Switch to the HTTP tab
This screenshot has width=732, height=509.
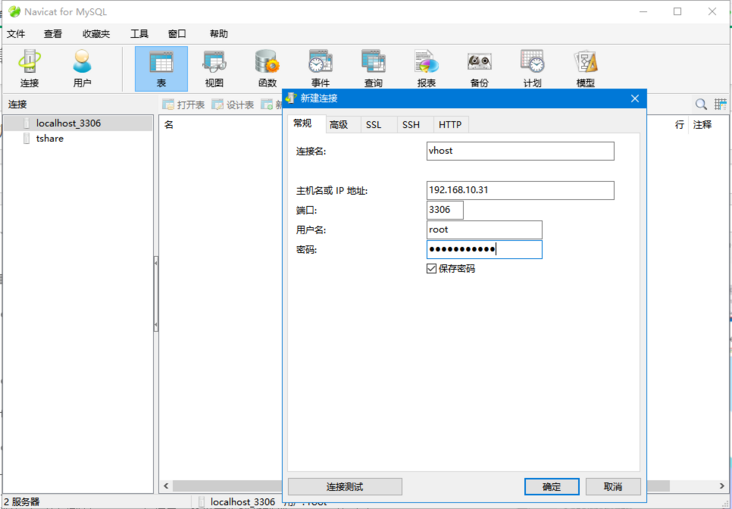pyautogui.click(x=450, y=125)
